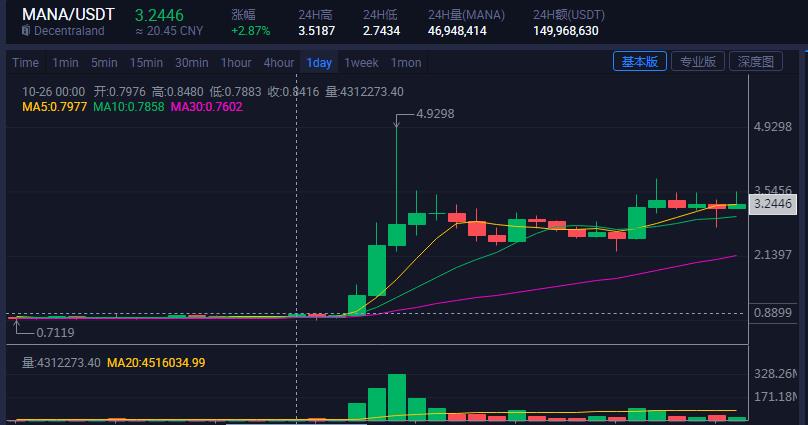Viewport: 808px width, 425px height.
Task: Click the 2.1397 axis price label
Action: 772,254
